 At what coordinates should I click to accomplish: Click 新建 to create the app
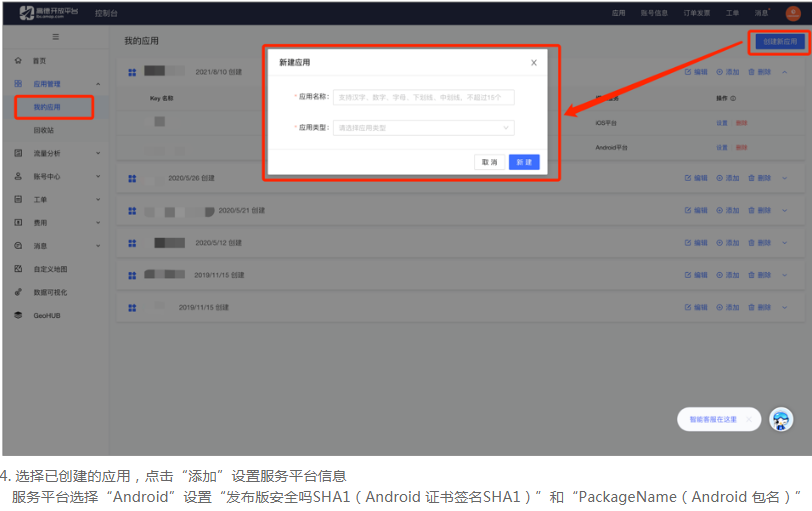coord(524,162)
